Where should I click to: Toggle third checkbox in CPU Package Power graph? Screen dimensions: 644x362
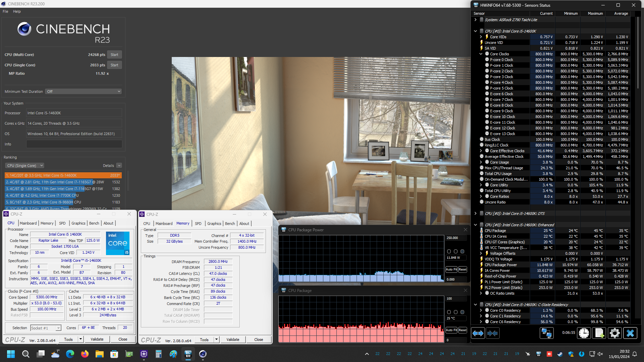point(462,251)
